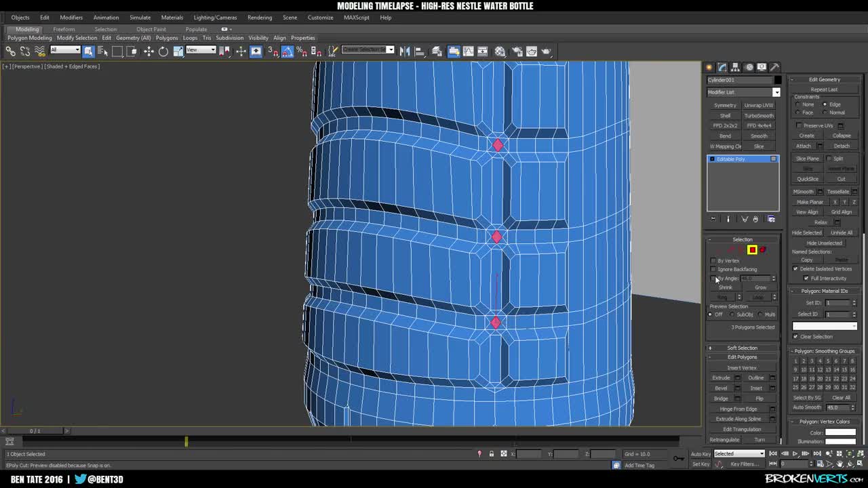Activate the Select Object tool
This screenshot has height=488, width=868.
point(88,52)
